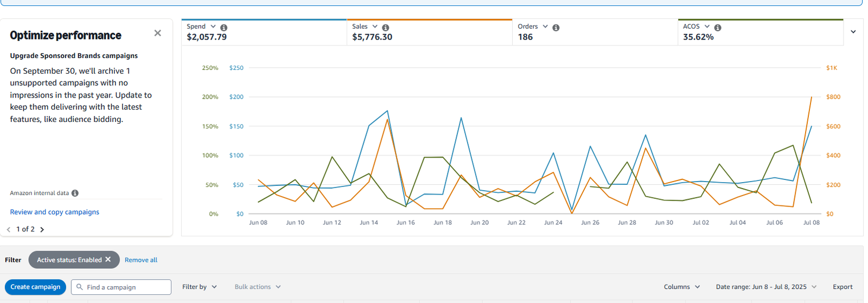
Task: Click the Create campaign button
Action: pyautogui.click(x=35, y=287)
